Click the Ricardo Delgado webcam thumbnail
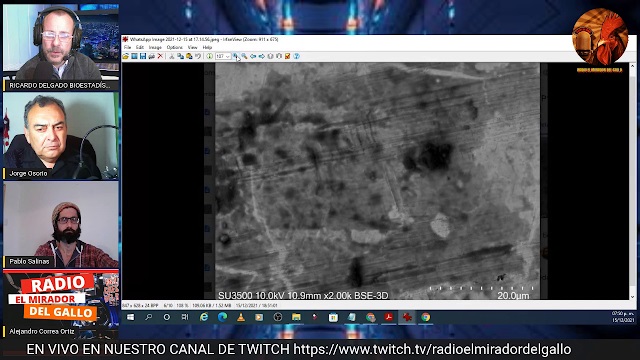 coord(61,42)
